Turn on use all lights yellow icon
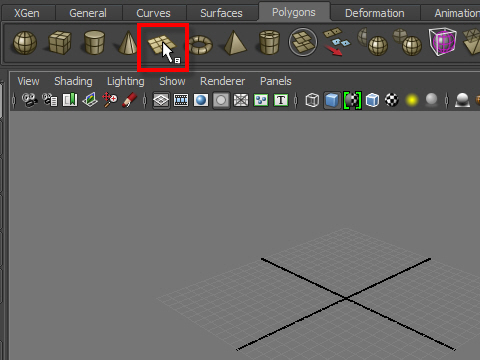This screenshot has height=360, width=480. coord(412,100)
